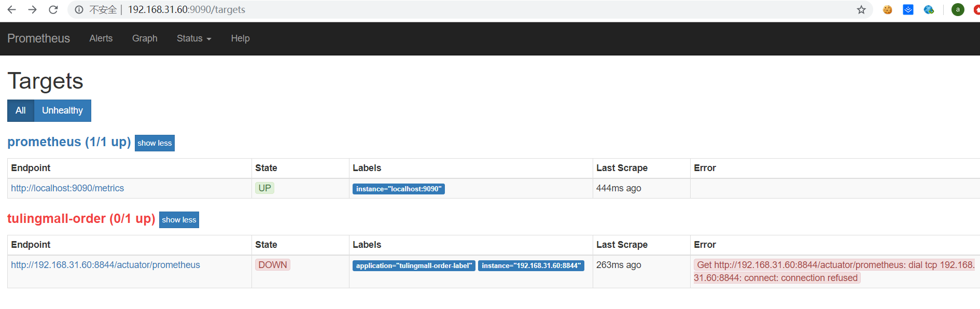Click the Targets page heading
Viewport: 980px width, 309px height.
pyautogui.click(x=45, y=81)
